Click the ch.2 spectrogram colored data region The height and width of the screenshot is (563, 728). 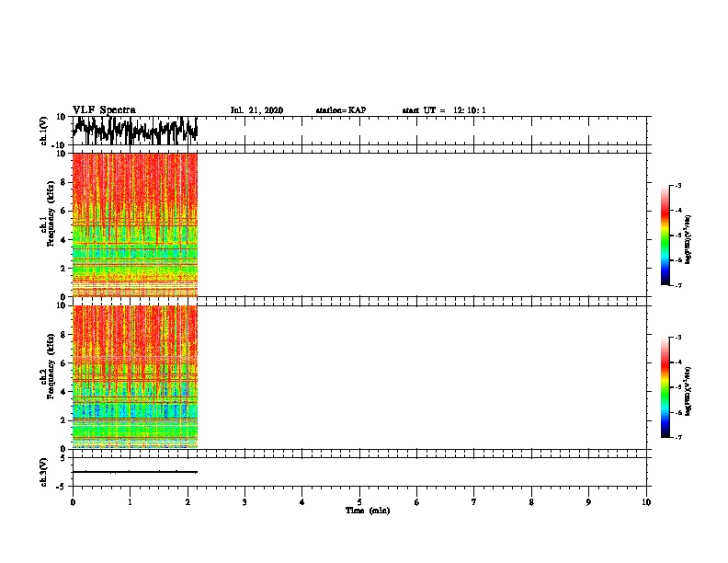tap(135, 377)
